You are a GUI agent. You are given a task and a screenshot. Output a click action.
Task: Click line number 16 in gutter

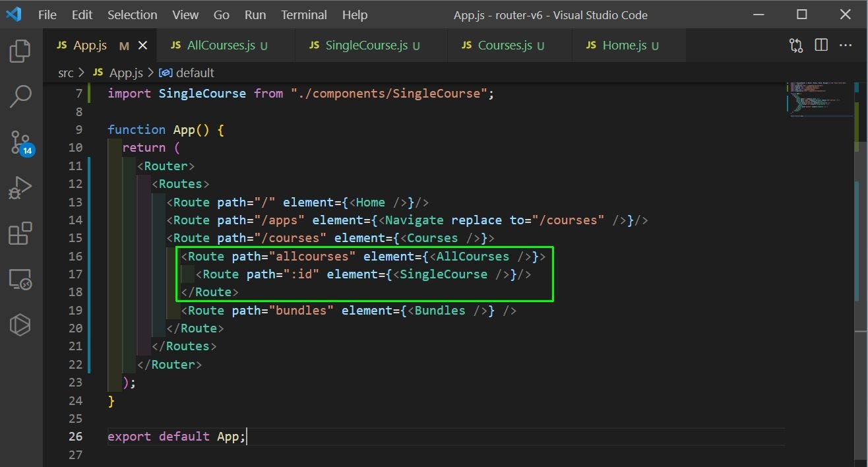[x=75, y=256]
